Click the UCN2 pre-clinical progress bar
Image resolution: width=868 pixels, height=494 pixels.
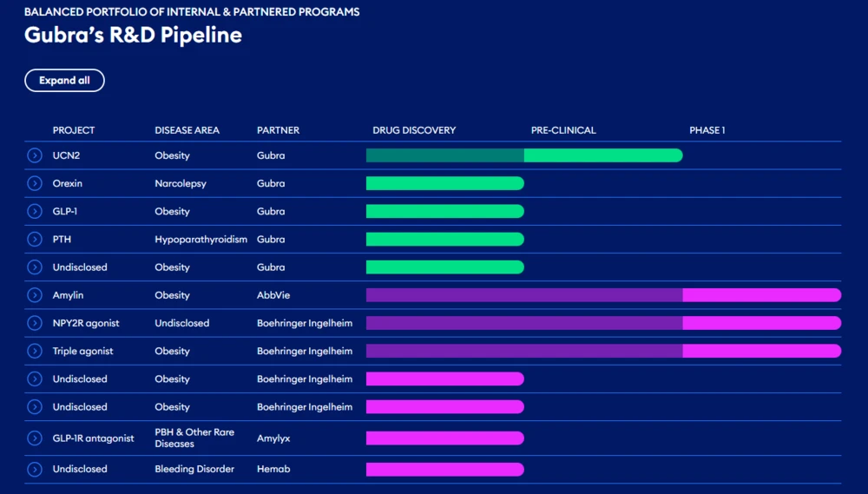602,155
